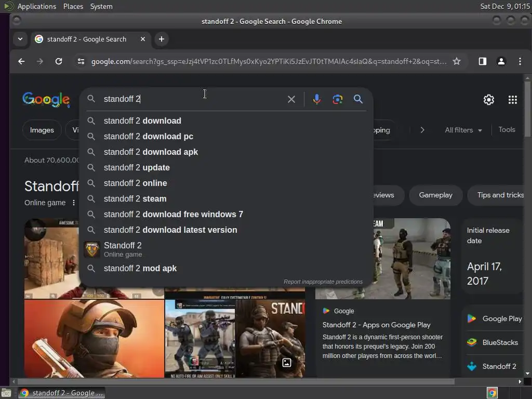Open Google quick settings gear

pyautogui.click(x=488, y=100)
